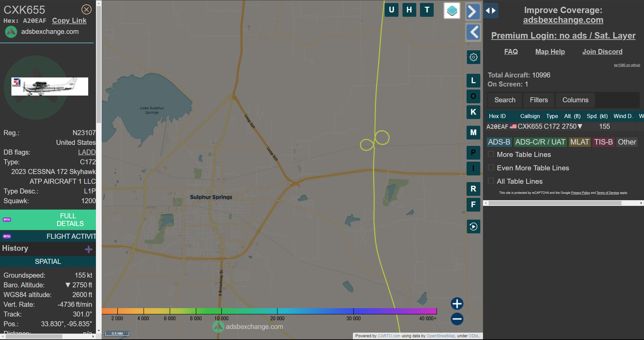The image size is (644, 340).
Task: Toggle the ADS-B source filter
Action: pyautogui.click(x=499, y=142)
